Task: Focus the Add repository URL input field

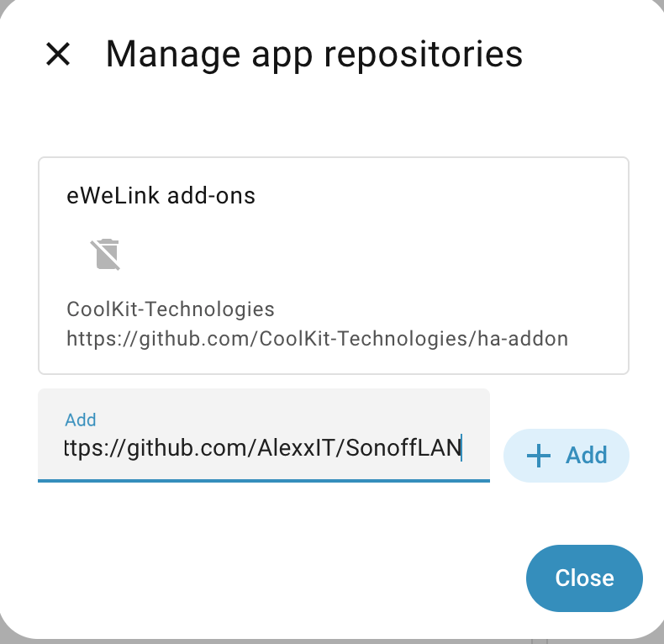Action: pyautogui.click(x=263, y=449)
